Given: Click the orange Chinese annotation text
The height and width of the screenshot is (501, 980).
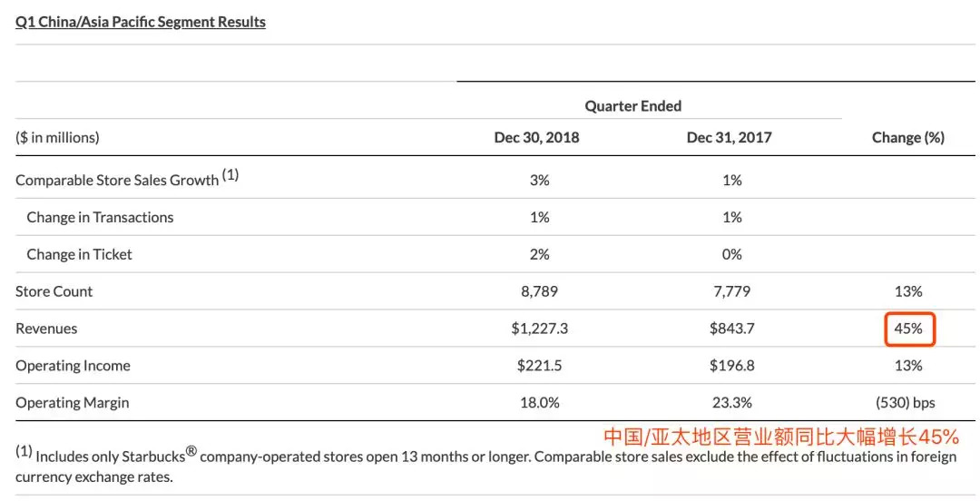Looking at the screenshot, I should pyautogui.click(x=781, y=437).
